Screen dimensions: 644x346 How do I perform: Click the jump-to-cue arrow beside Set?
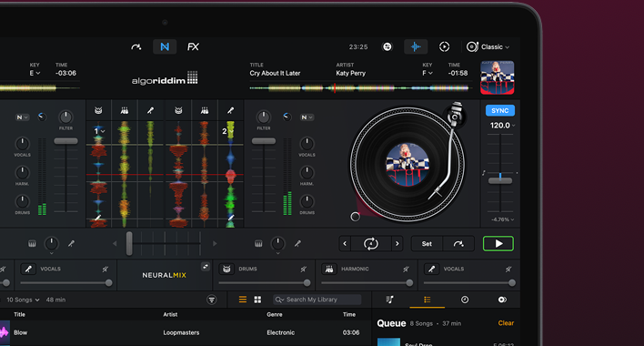458,244
